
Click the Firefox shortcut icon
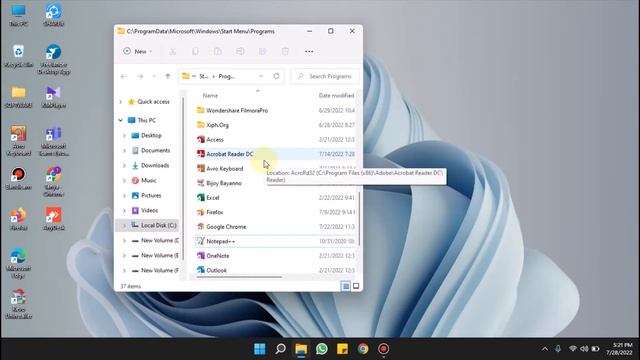pos(200,212)
